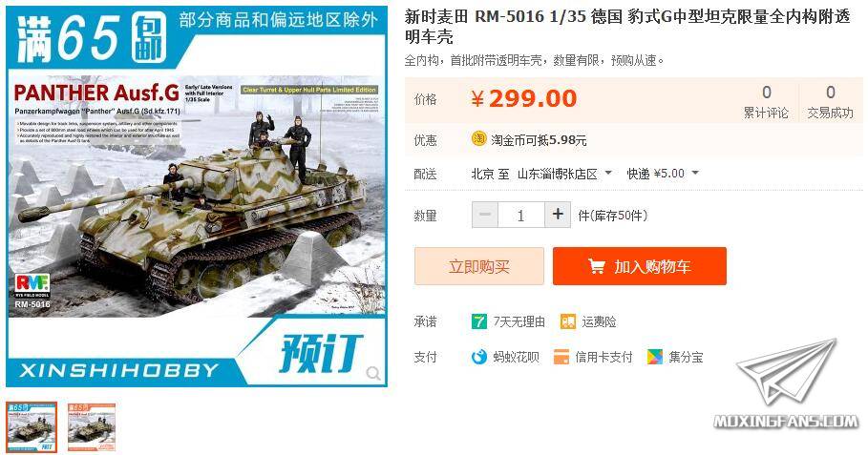Click the 加入购物车 button

(x=640, y=266)
